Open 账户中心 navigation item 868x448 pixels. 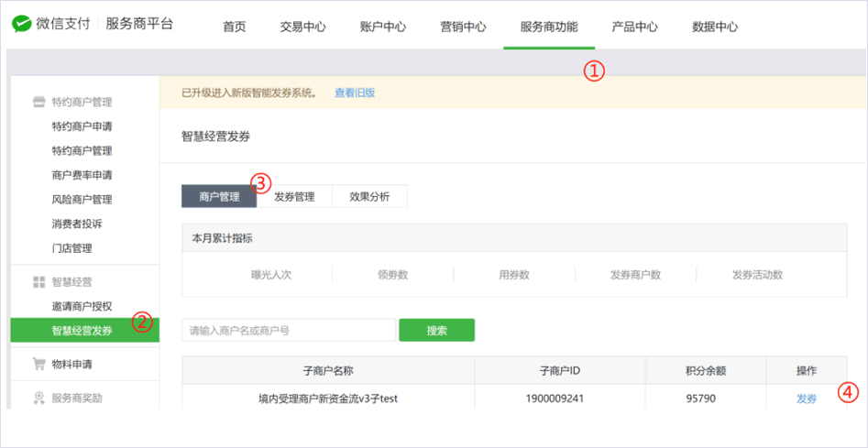pos(383,27)
